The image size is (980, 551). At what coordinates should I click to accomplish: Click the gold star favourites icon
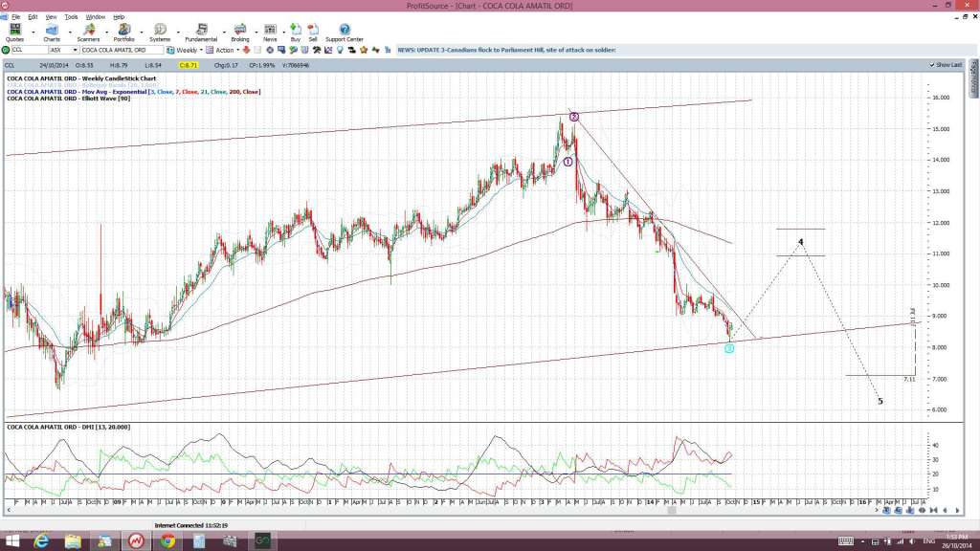(364, 50)
